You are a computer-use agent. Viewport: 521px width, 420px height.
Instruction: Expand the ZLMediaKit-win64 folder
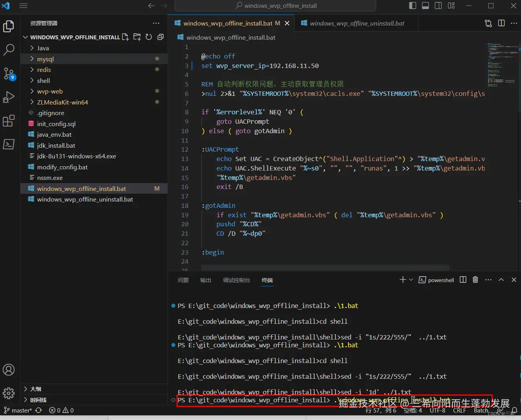(62, 102)
